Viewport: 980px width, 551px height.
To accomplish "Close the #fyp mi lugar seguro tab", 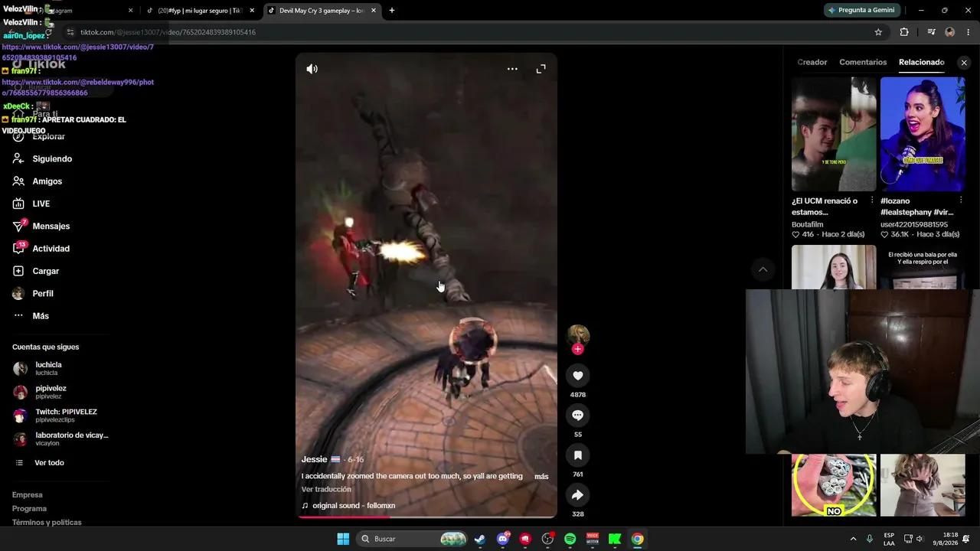I will coord(252,11).
